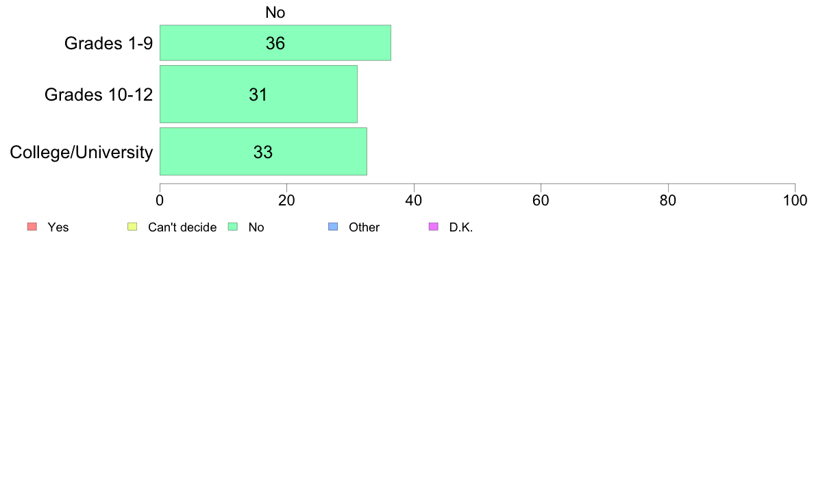Click the Grades 1-9 axis label
The width and height of the screenshot is (814, 504).
[x=108, y=43]
